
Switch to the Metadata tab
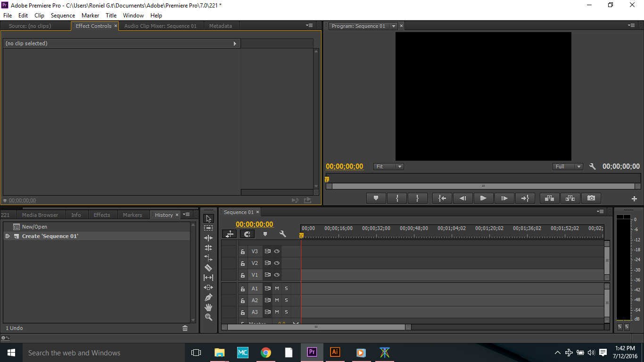click(x=221, y=26)
